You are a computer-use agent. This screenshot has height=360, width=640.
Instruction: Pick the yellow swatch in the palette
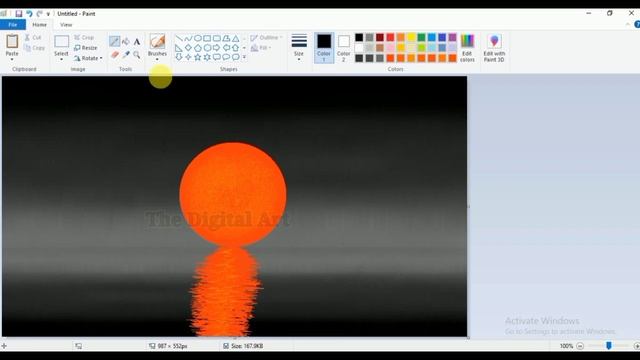(411, 38)
